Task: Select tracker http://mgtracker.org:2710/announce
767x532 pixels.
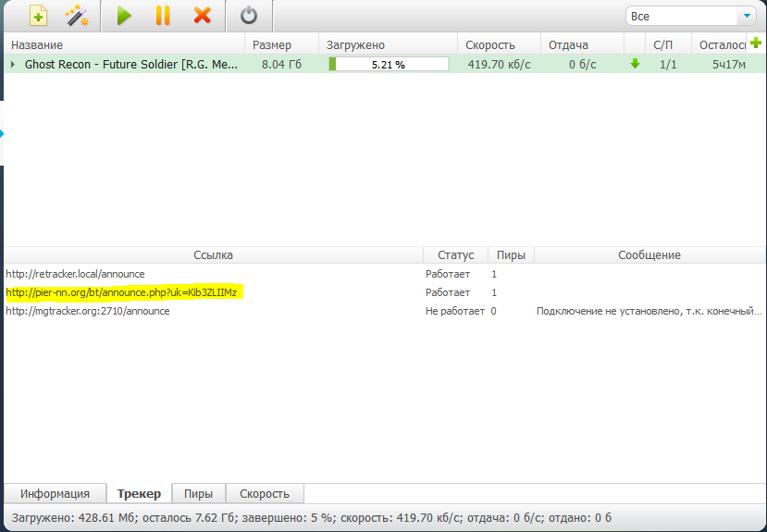Action: click(x=88, y=311)
